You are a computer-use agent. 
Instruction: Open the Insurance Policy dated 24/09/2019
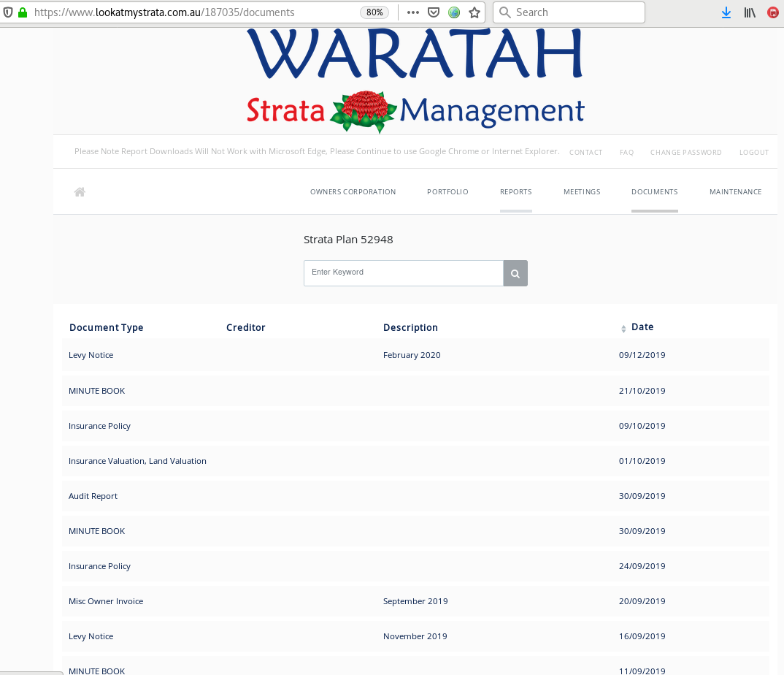pos(415,566)
